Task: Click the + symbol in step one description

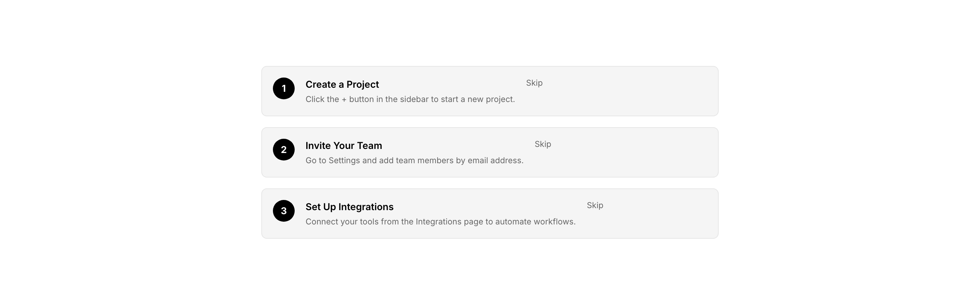Action: 344,100
